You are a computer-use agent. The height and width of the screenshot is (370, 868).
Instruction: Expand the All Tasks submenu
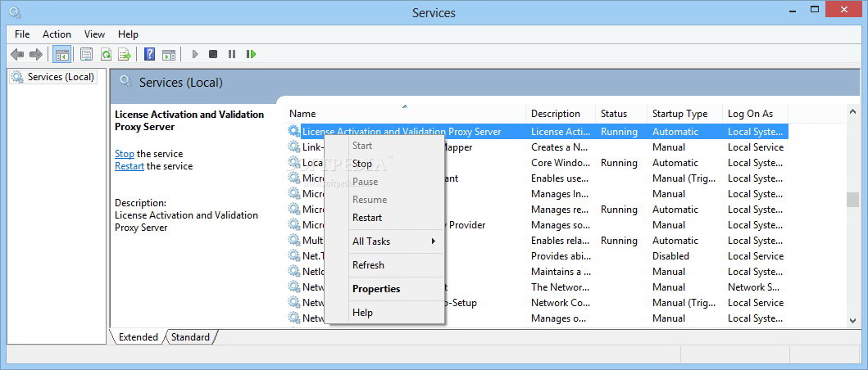click(393, 241)
